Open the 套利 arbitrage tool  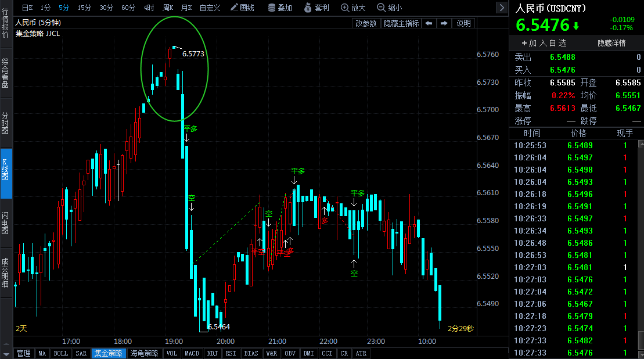[x=316, y=8]
